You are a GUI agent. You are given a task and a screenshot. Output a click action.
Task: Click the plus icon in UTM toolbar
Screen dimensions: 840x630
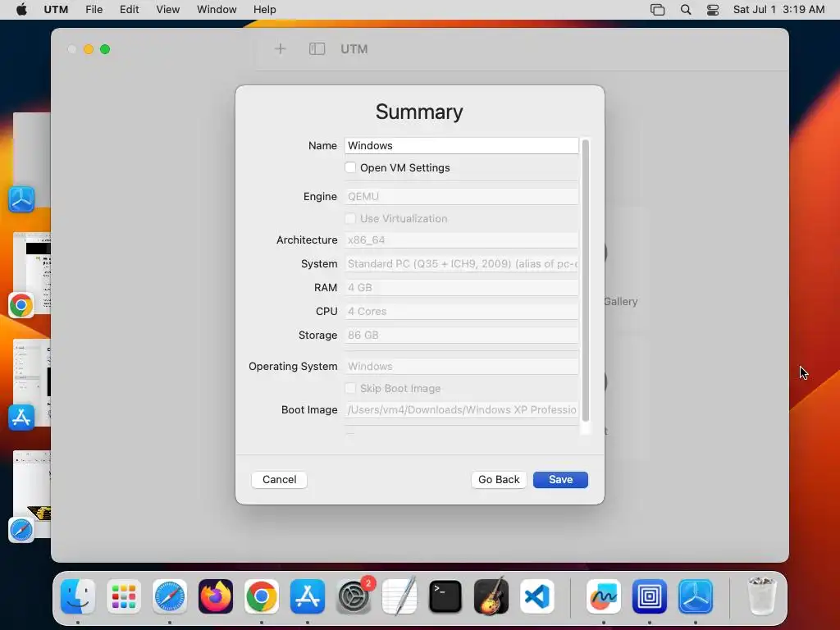(x=281, y=49)
